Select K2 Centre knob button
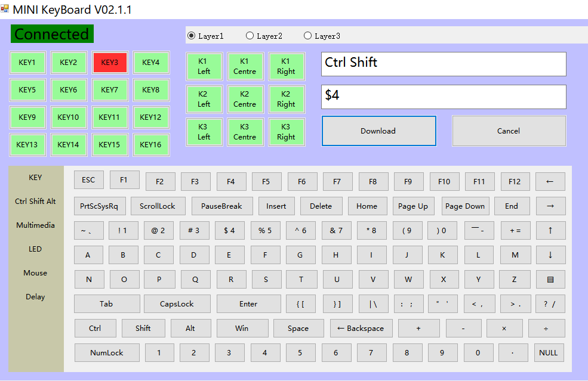The width and height of the screenshot is (588, 381). [245, 100]
